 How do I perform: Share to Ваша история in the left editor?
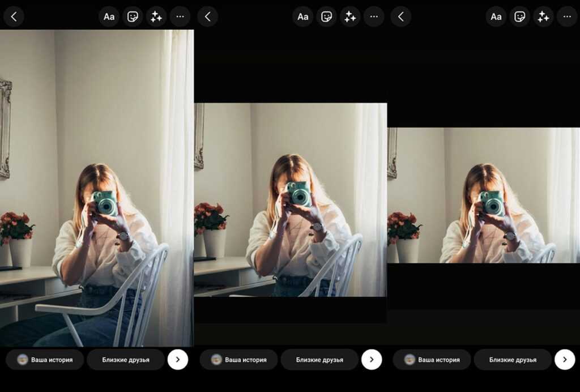point(45,360)
